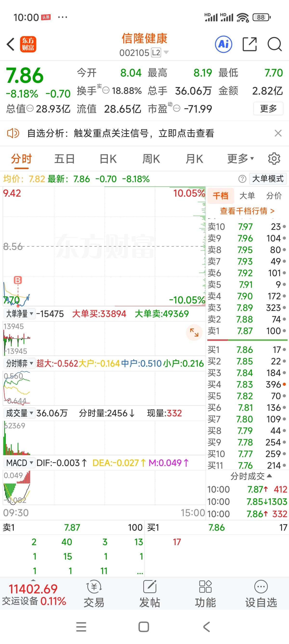Screen dimensions: 289x644
Task: Open the 分时博弈 indicator dropdown
Action: pyautogui.click(x=20, y=363)
